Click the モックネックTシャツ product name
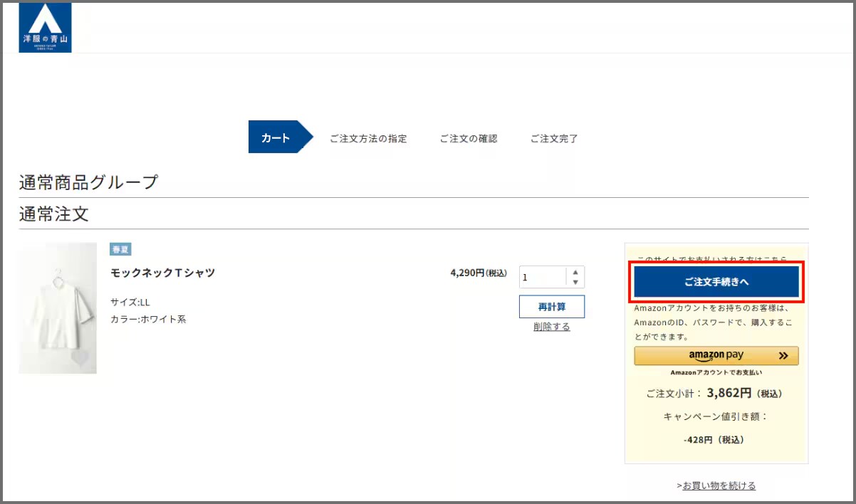856x504 pixels. click(162, 273)
